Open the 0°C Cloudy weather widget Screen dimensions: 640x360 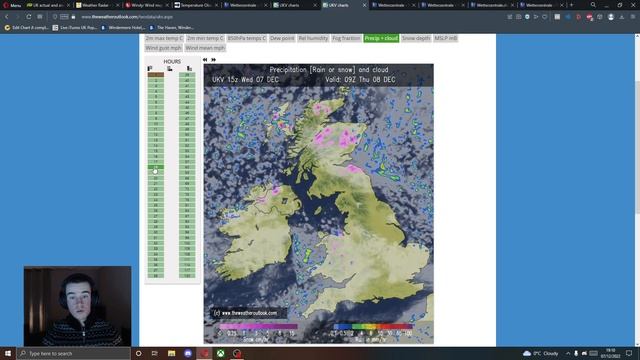point(540,353)
